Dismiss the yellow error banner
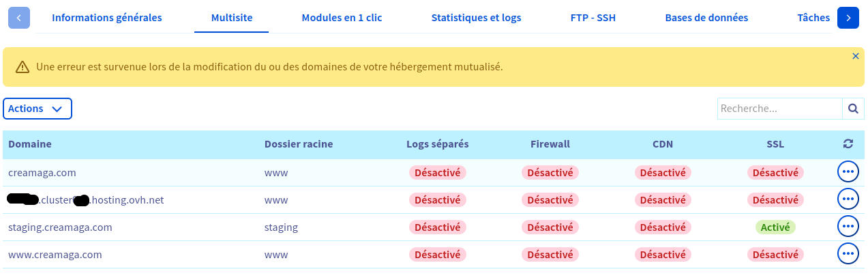 (x=855, y=56)
